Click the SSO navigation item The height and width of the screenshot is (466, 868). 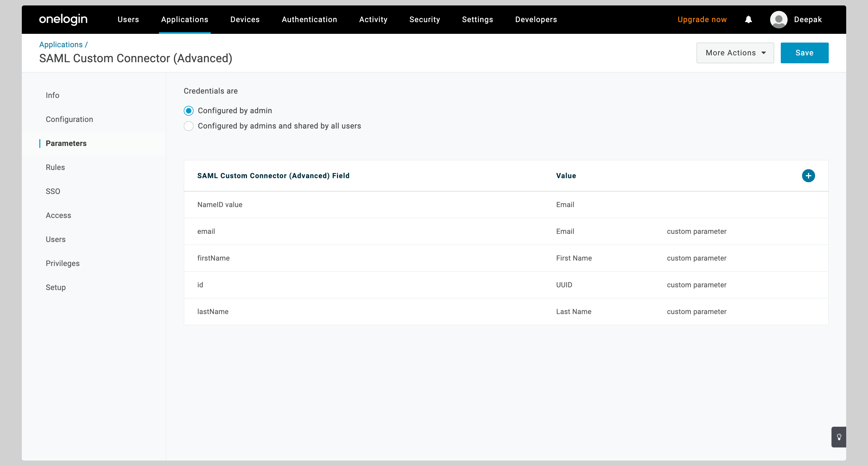pyautogui.click(x=52, y=191)
